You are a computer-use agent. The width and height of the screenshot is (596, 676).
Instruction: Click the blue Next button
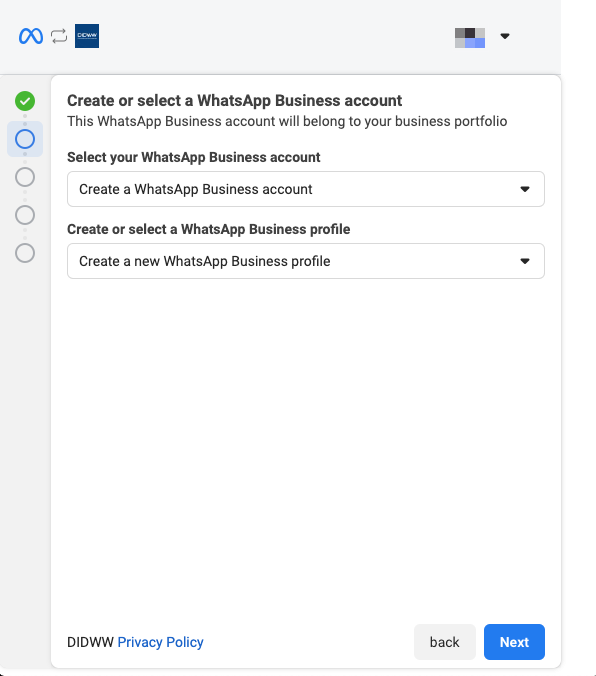pos(514,642)
